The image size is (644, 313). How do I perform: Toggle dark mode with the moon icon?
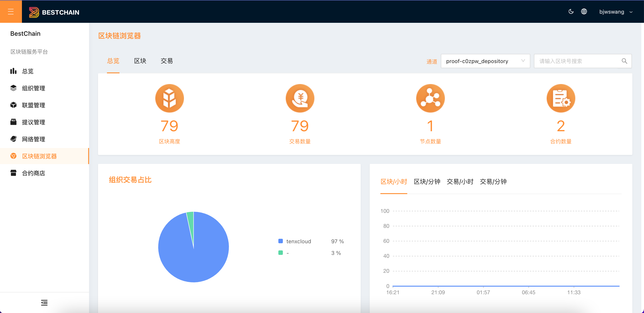coord(571,11)
